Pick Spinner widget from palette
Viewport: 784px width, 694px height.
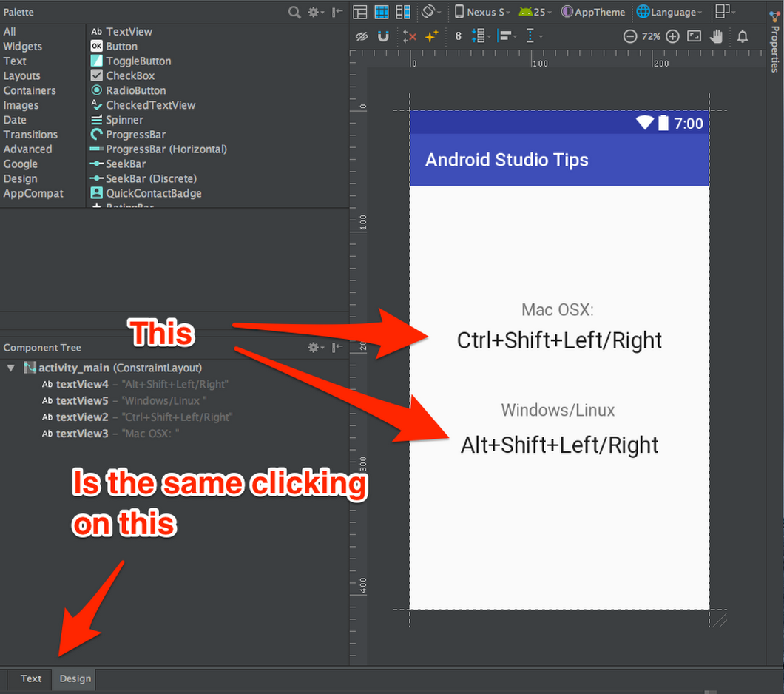tap(117, 120)
